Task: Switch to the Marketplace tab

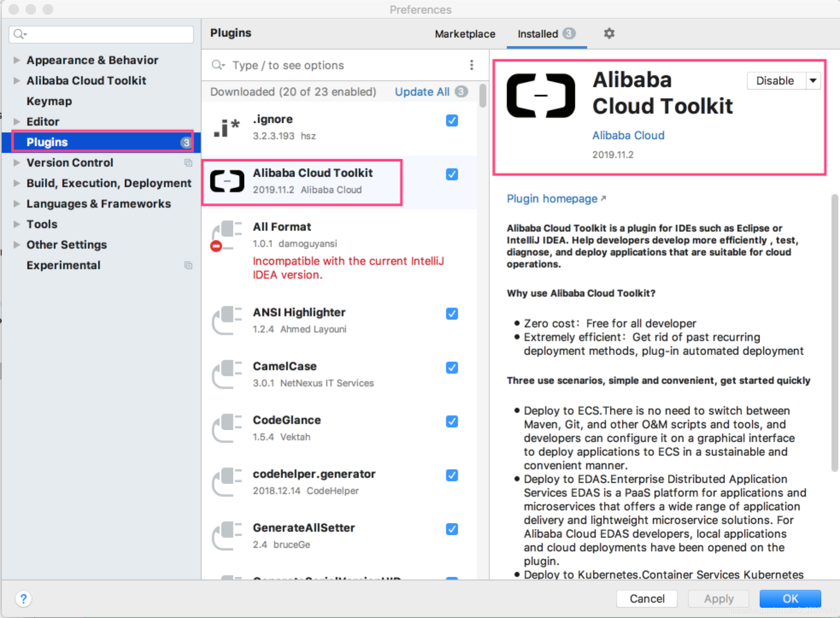Action: point(465,34)
